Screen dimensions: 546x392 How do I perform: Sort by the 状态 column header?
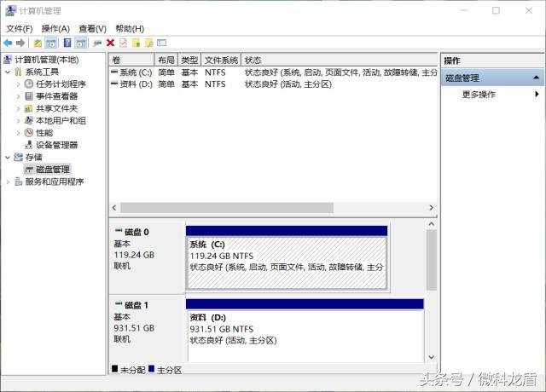click(x=340, y=61)
